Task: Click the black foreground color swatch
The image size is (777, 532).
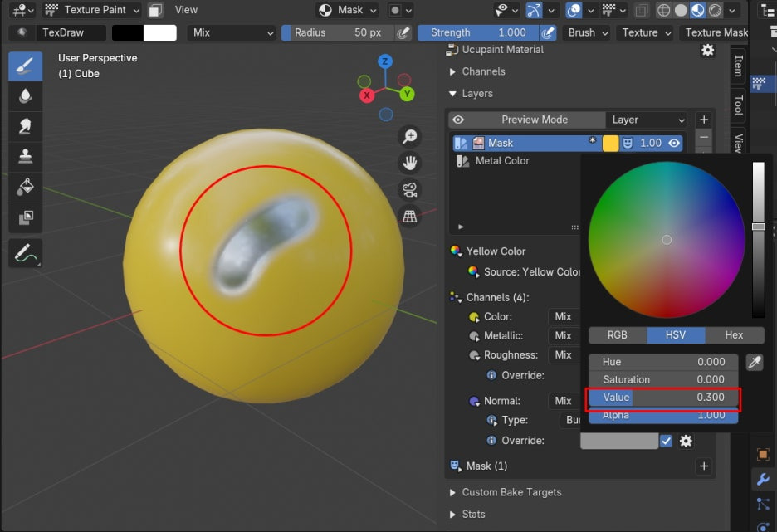Action: pos(127,32)
